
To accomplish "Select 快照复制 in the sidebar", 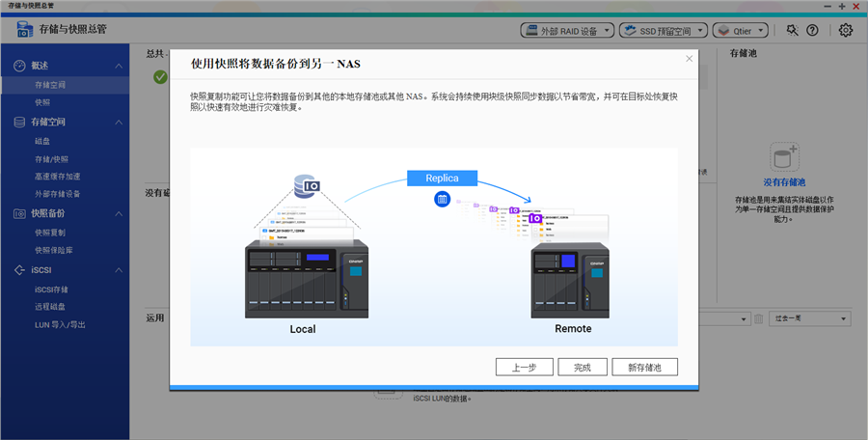I will pyautogui.click(x=50, y=233).
